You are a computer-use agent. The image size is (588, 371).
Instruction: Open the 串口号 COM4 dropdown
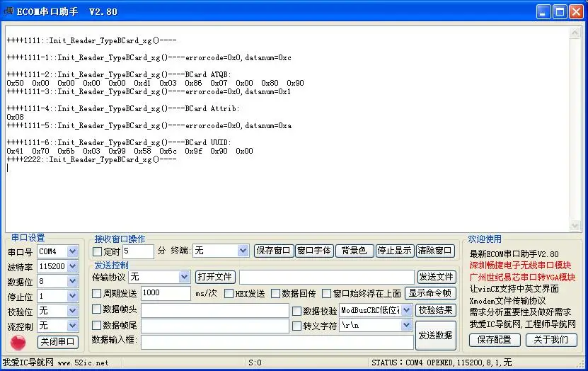click(x=73, y=251)
